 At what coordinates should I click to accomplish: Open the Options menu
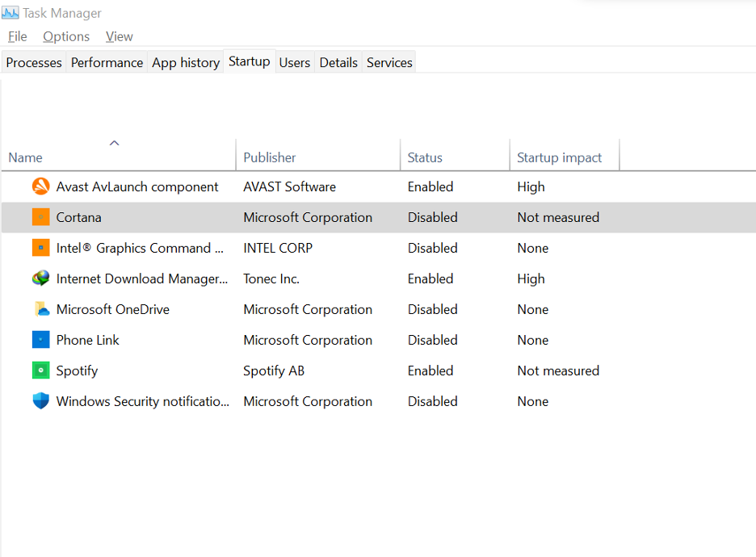point(66,36)
